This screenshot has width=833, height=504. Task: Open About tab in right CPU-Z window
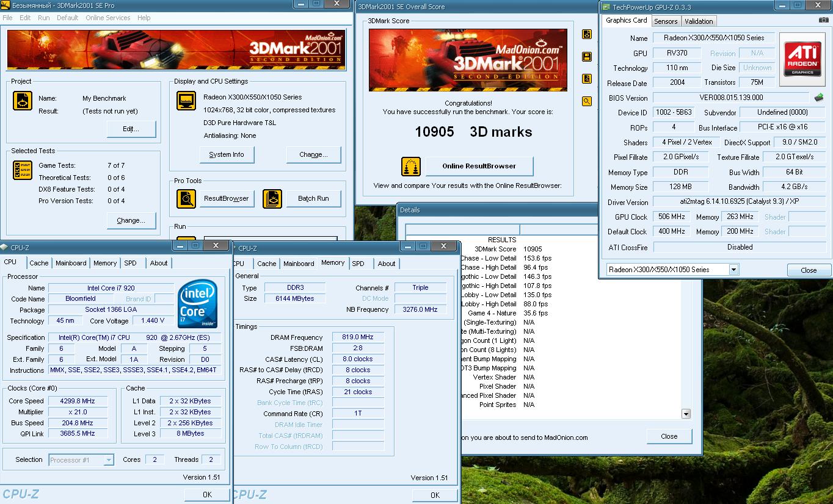tap(387, 264)
